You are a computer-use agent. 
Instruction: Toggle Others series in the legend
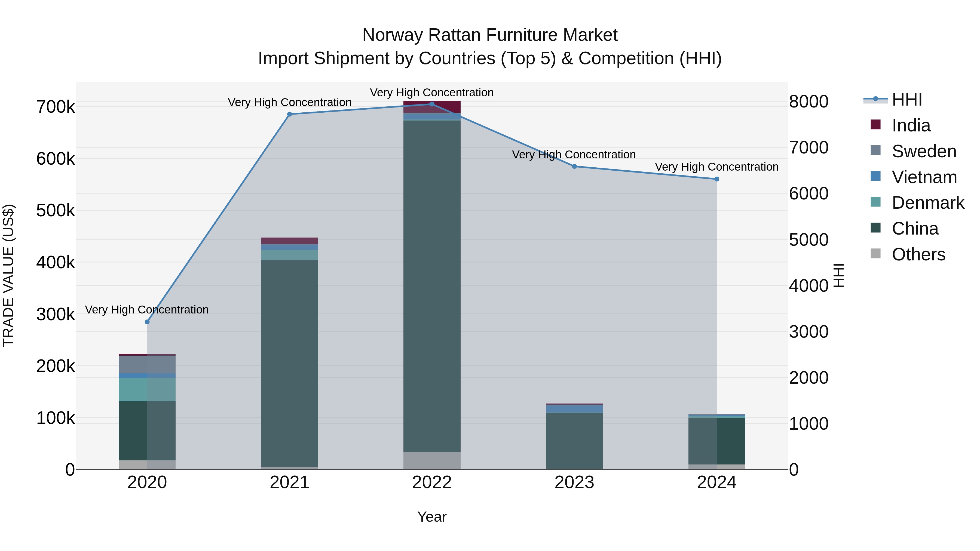[908, 254]
